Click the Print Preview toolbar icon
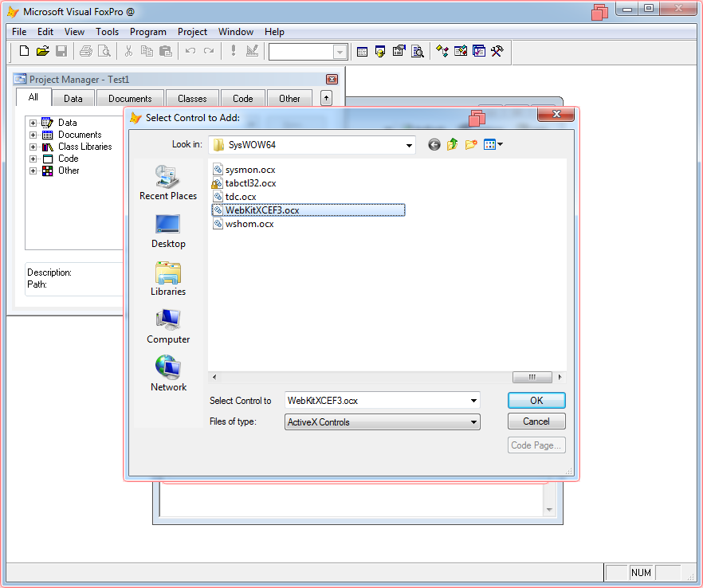Viewport: 703px width, 588px height. coord(104,51)
